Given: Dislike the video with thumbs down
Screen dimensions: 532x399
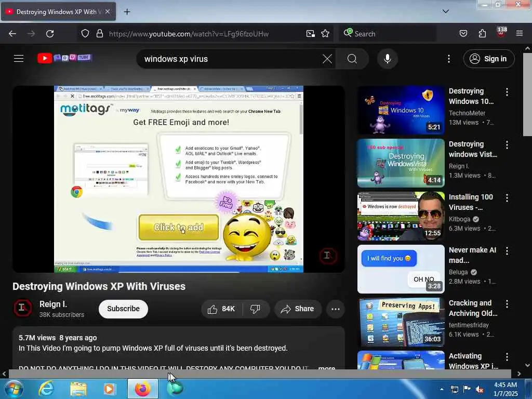Looking at the screenshot, I should pos(256,309).
